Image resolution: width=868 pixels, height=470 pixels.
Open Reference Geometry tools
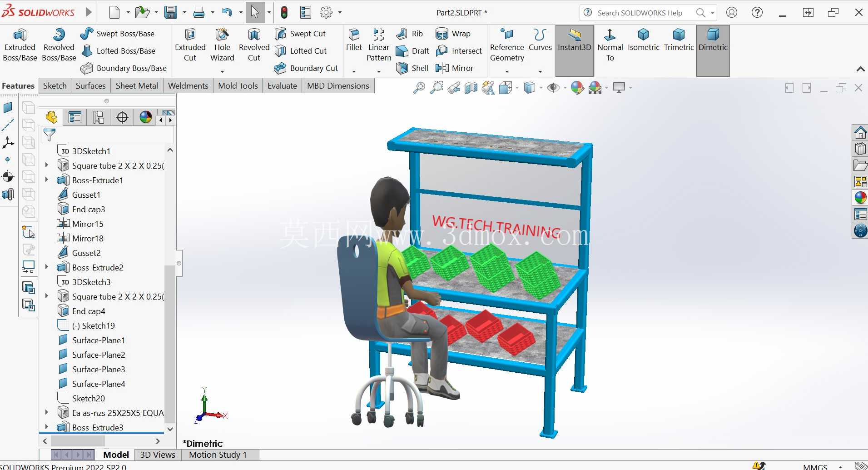(507, 45)
